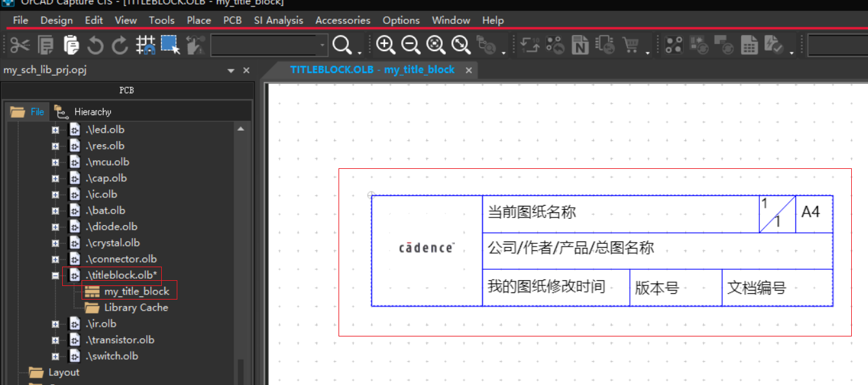Select the my_title_block part

(x=137, y=291)
